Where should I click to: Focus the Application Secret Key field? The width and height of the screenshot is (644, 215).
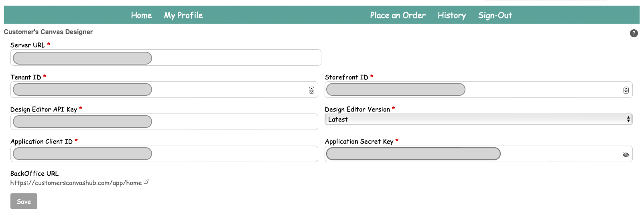point(478,154)
